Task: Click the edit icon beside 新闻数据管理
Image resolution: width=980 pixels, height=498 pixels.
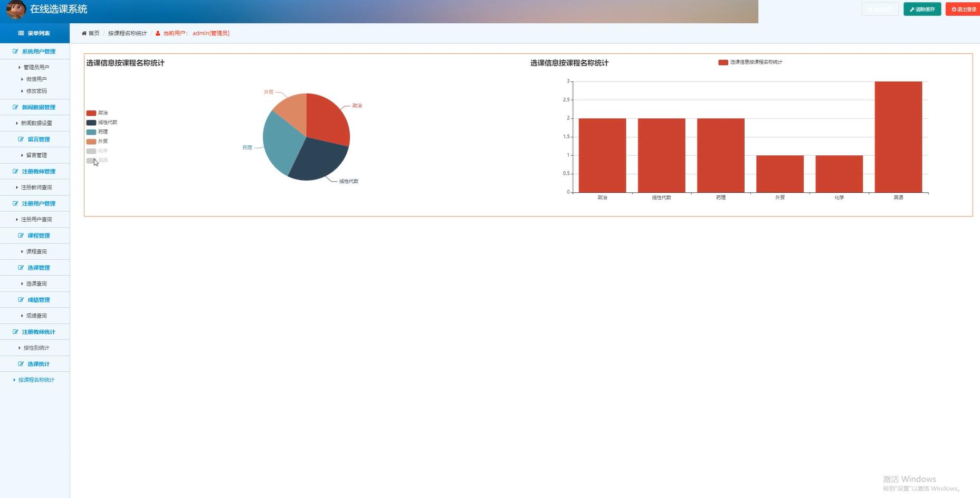Action: [15, 107]
